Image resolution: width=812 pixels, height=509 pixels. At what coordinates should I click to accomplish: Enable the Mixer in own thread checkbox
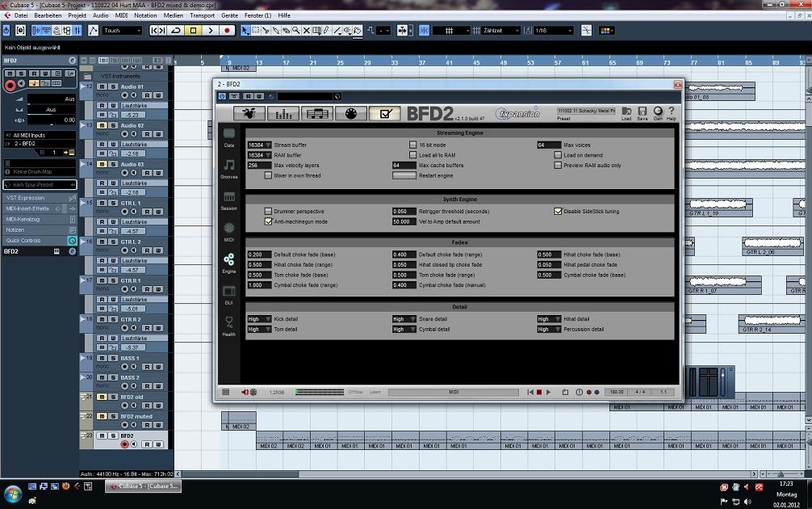point(268,175)
